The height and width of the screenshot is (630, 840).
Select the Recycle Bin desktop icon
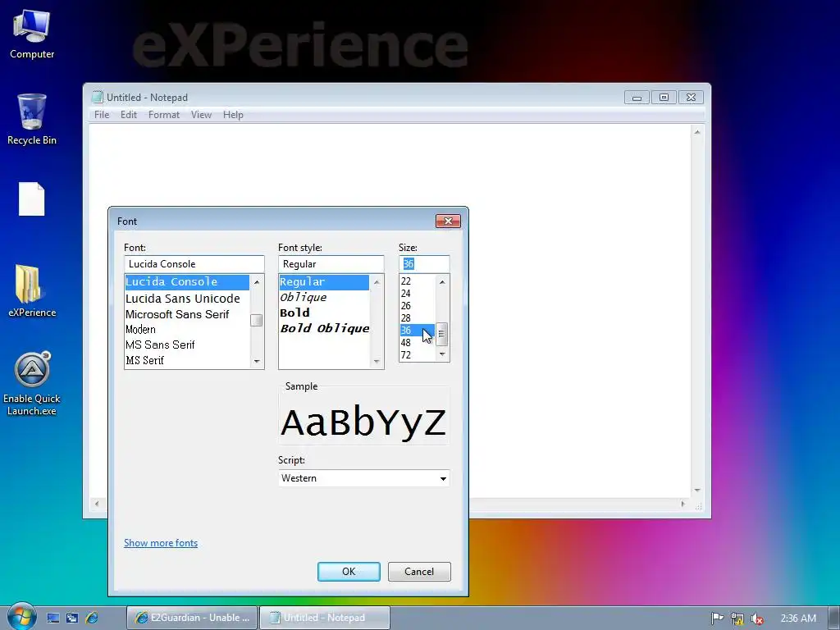click(x=32, y=119)
